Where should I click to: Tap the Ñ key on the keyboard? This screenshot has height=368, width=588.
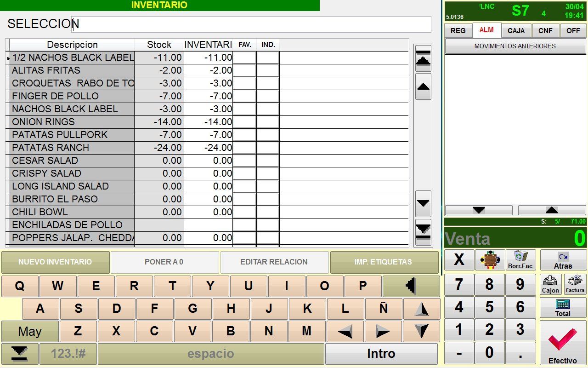tap(383, 309)
